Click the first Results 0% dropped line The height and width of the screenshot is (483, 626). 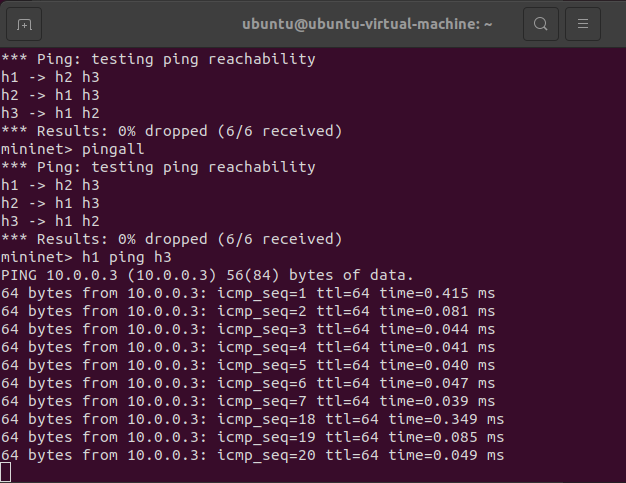[x=172, y=131]
